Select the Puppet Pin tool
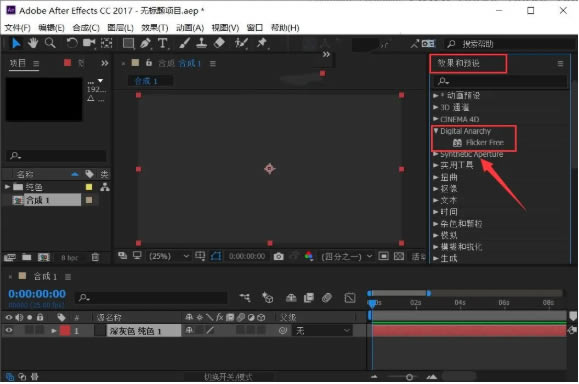This screenshot has height=384, width=579. point(262,43)
